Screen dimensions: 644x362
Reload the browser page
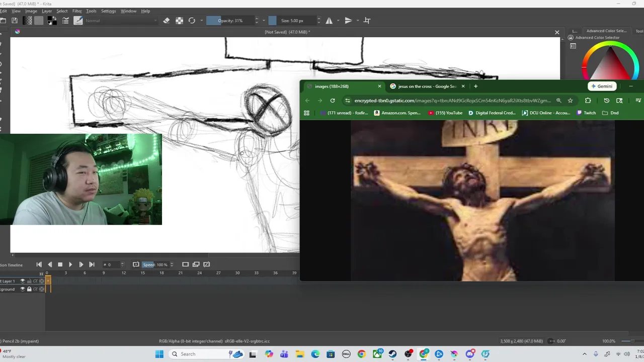click(333, 101)
